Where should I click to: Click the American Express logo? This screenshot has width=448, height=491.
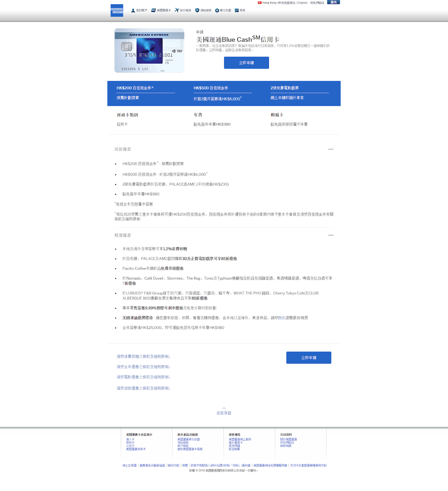coord(117,10)
